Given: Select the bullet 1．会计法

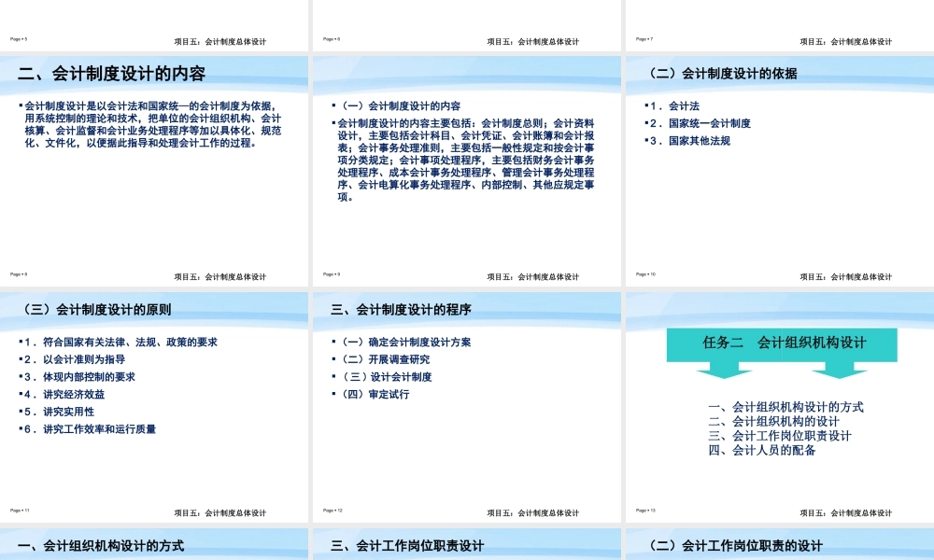Looking at the screenshot, I should pos(676,105).
